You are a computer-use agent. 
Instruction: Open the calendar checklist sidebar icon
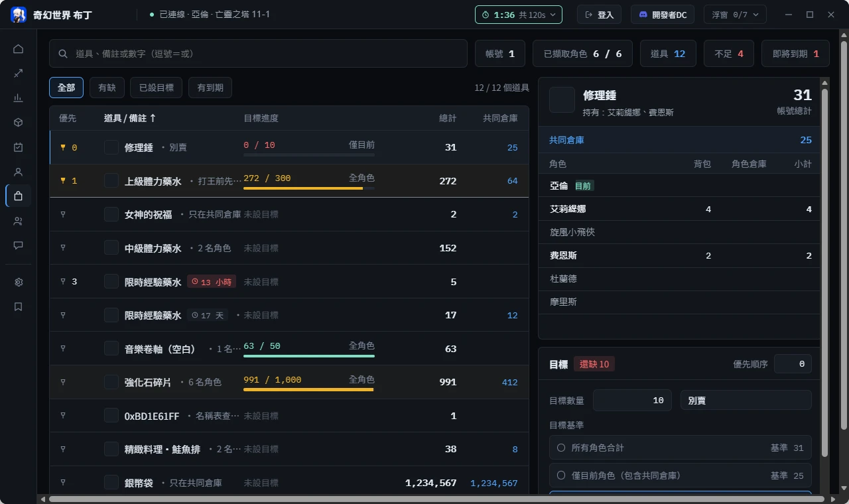pyautogui.click(x=18, y=147)
